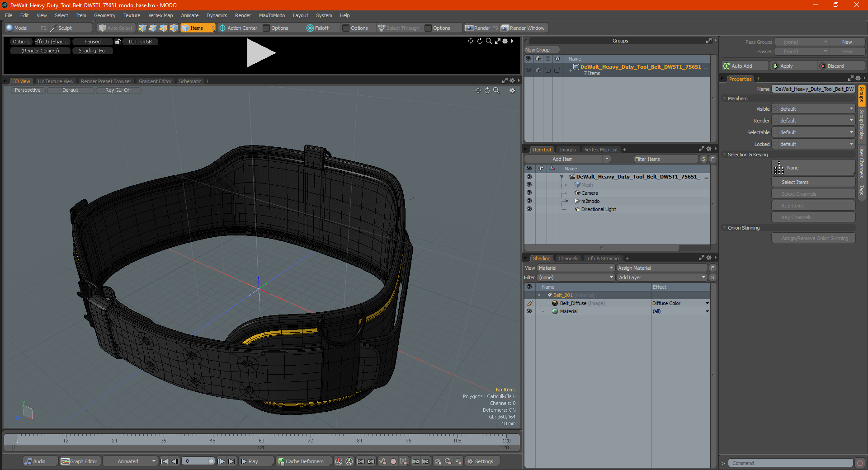Screen dimensions: 868x470
Task: Activate Items selection mode
Action: pyautogui.click(x=198, y=28)
